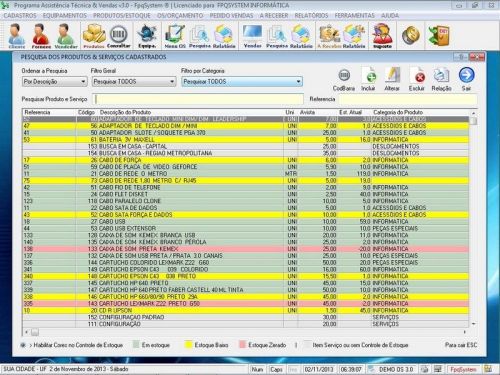
Task: Click Alterar to edit the product
Action: tap(392, 79)
